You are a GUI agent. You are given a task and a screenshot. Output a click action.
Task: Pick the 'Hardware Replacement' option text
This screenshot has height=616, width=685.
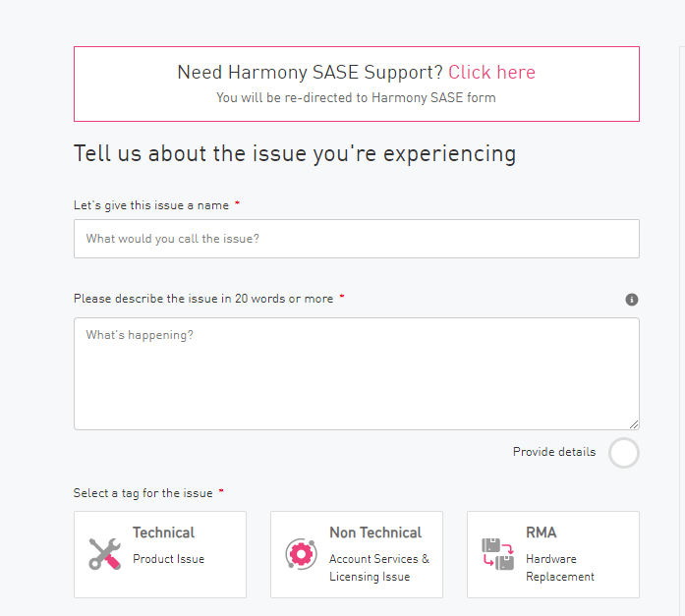pos(560,568)
